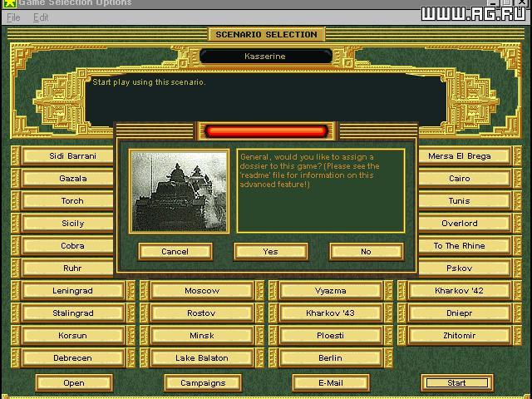
Task: Pick the Lake Balaton scenario
Action: 202,358
